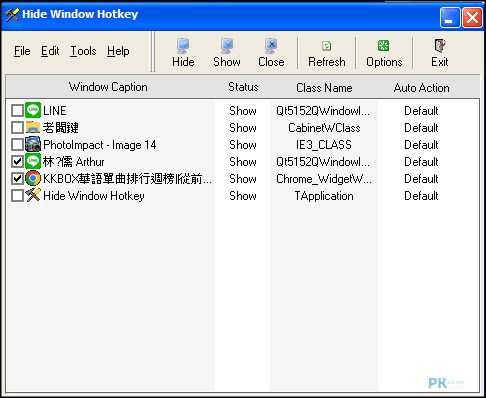Image resolution: width=486 pixels, height=398 pixels.
Task: Select the KKBOX window caption text
Action: 127,179
